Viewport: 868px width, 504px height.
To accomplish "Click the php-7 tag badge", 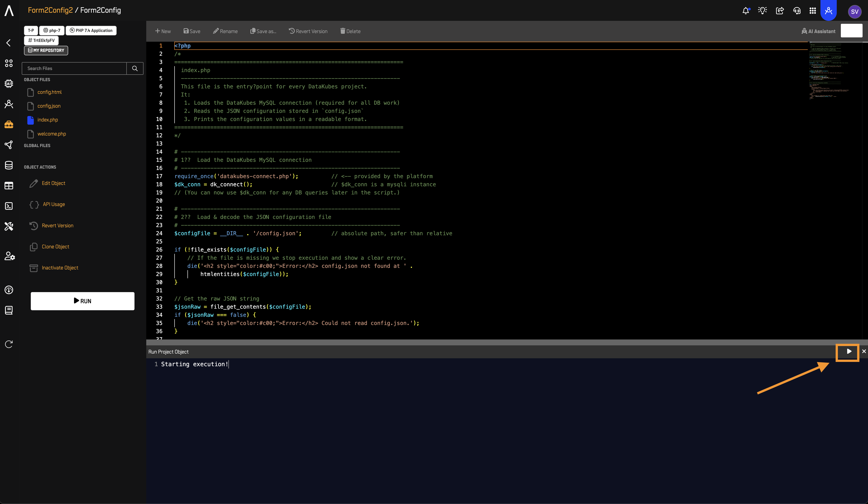I will tap(52, 30).
